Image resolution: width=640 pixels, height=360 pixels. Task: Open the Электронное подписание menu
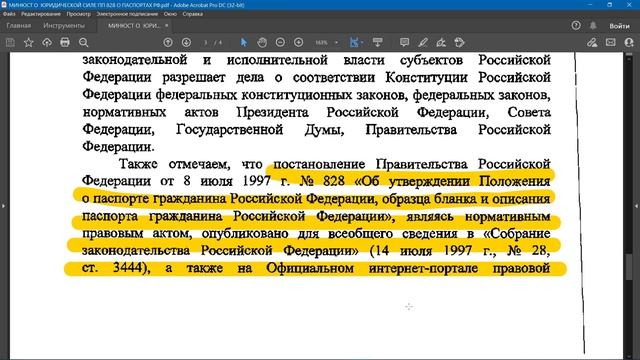click(127, 14)
